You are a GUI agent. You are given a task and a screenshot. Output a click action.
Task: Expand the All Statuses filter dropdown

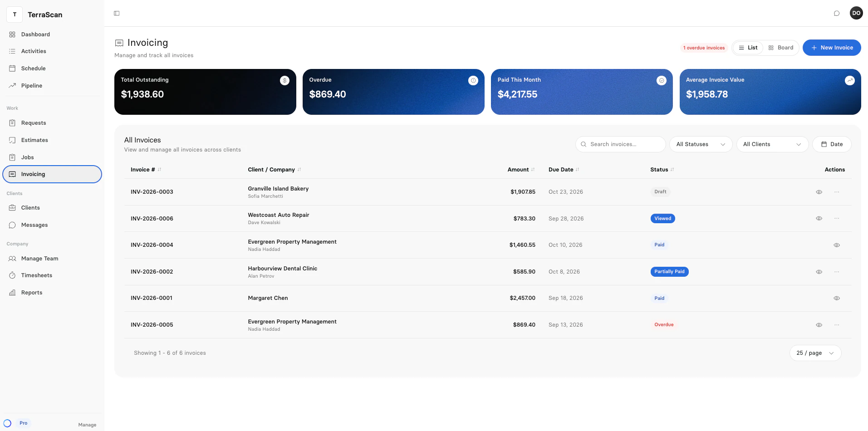click(x=701, y=144)
